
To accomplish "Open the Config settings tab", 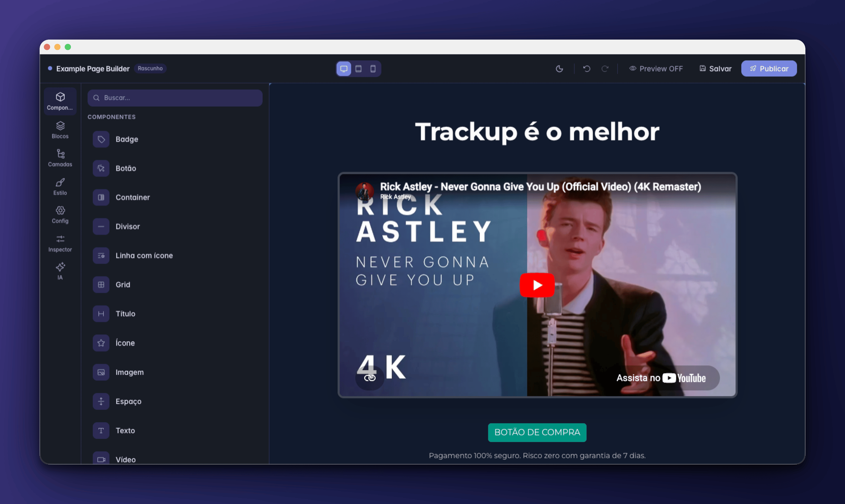I will [x=60, y=215].
